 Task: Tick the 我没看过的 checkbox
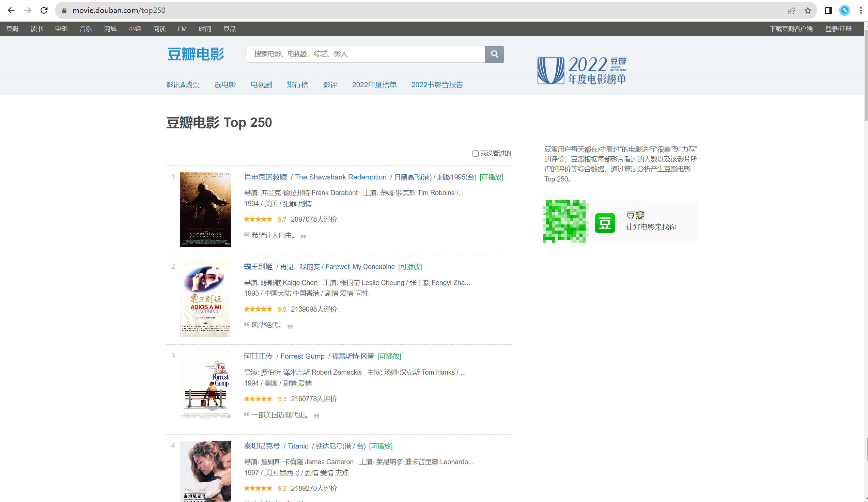pos(475,154)
